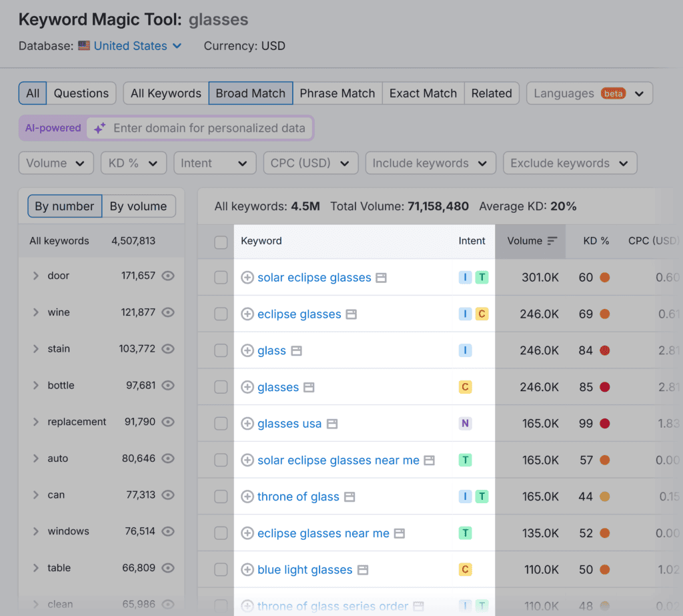Click the By volume button
The image size is (683, 616).
[139, 206]
